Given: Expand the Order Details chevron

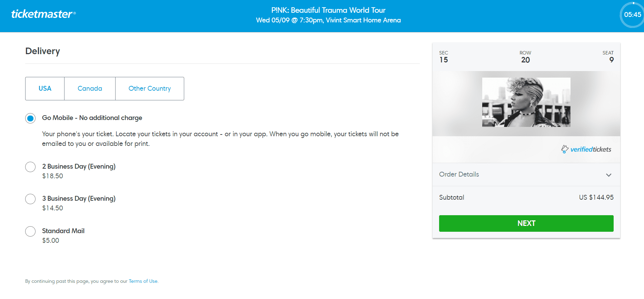Looking at the screenshot, I should click(608, 175).
